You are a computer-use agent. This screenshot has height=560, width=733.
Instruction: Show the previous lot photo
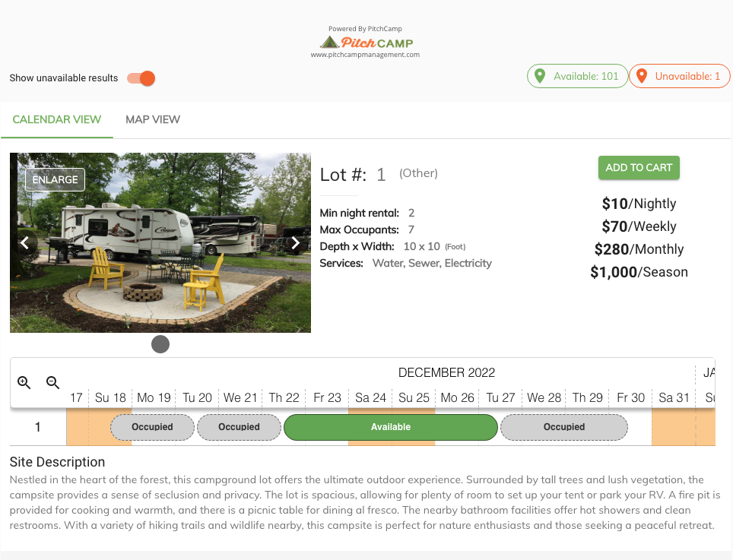pyautogui.click(x=25, y=242)
